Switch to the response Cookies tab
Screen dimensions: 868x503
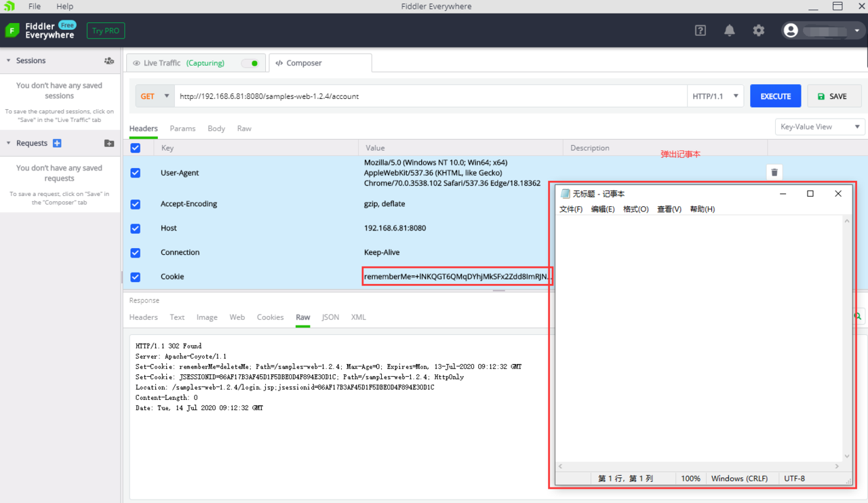270,317
